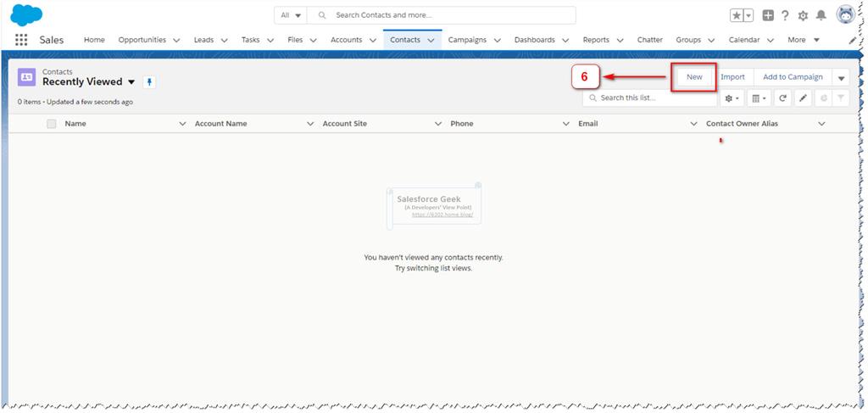Refresh the contacts list
This screenshot has height=413, width=868.
pos(782,98)
